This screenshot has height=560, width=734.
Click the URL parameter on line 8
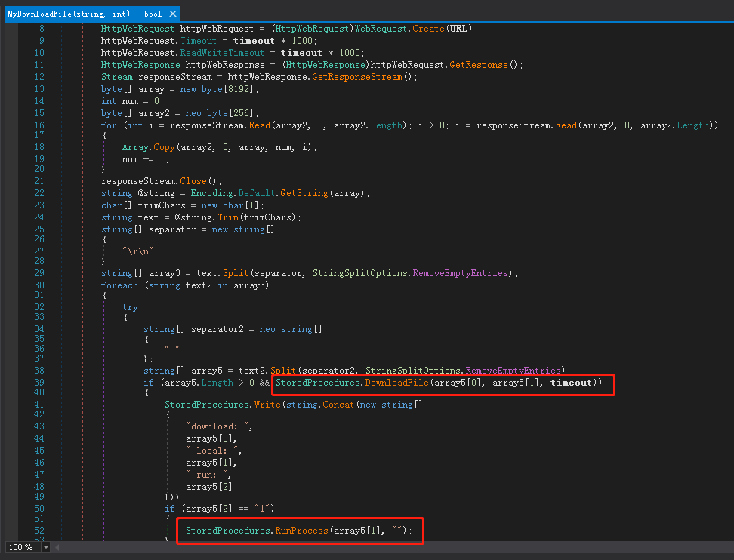[x=459, y=29]
